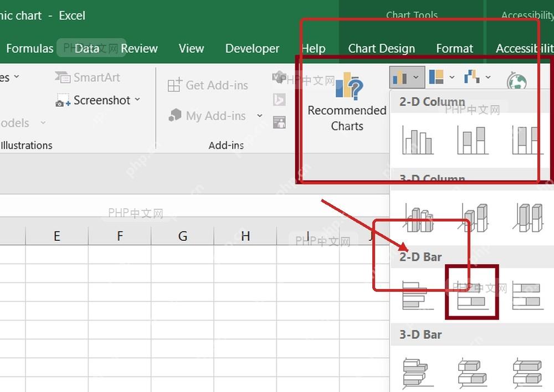Switch to the View tab
This screenshot has height=392, width=554.
point(191,48)
